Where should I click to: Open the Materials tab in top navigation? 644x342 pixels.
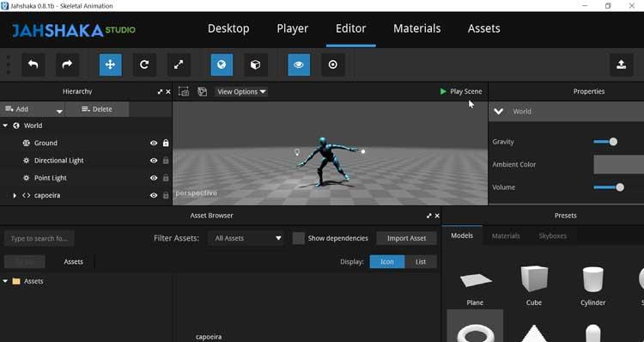[416, 28]
